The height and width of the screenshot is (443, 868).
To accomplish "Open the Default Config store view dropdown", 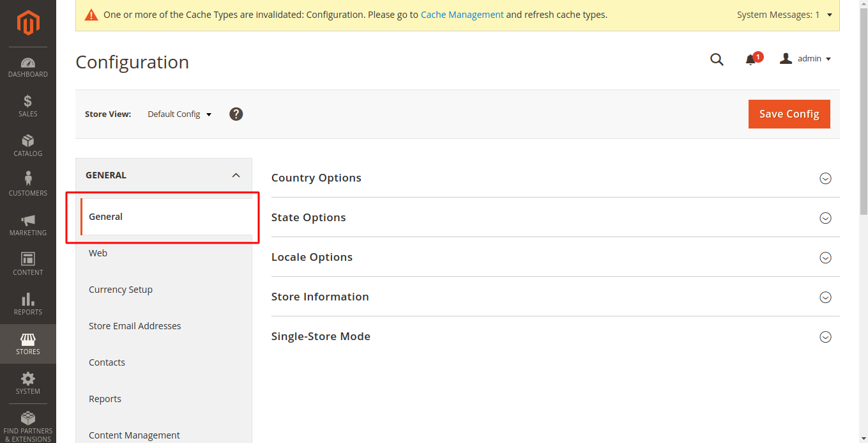I will [179, 114].
